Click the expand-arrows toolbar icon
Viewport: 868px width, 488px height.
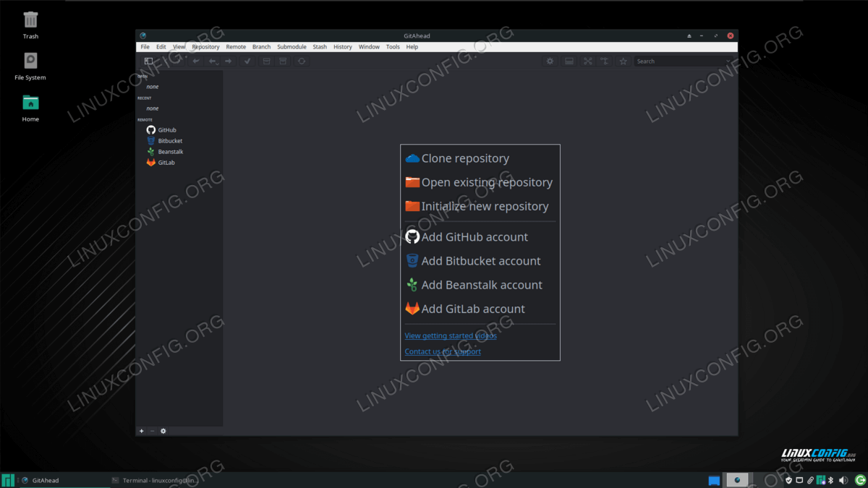click(x=588, y=61)
